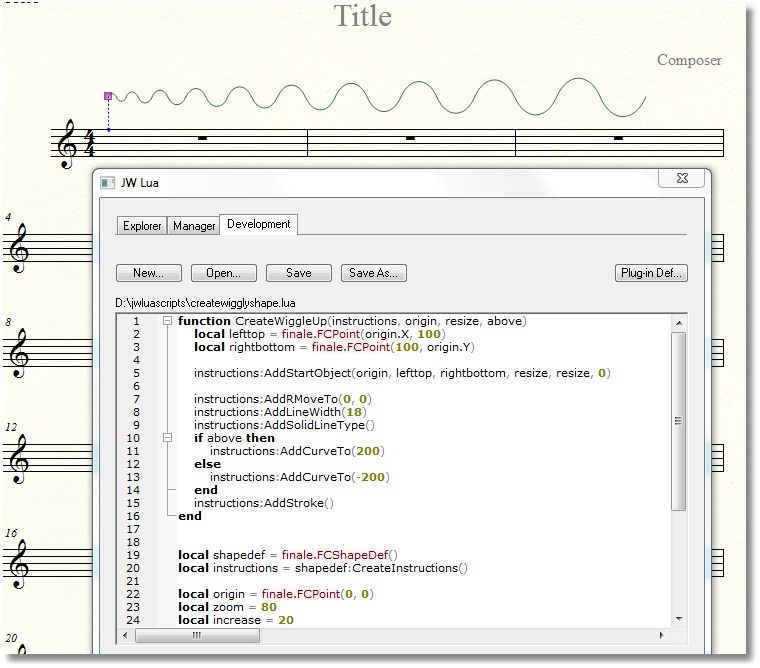Click the editor's vertical scroll down arrow
This screenshot has height=668, width=760.
click(678, 619)
